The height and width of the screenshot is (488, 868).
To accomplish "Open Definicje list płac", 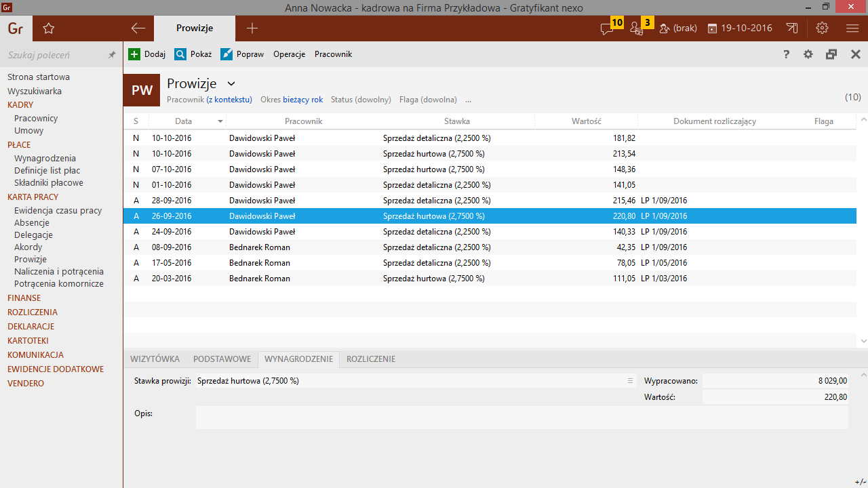I will [x=47, y=171].
